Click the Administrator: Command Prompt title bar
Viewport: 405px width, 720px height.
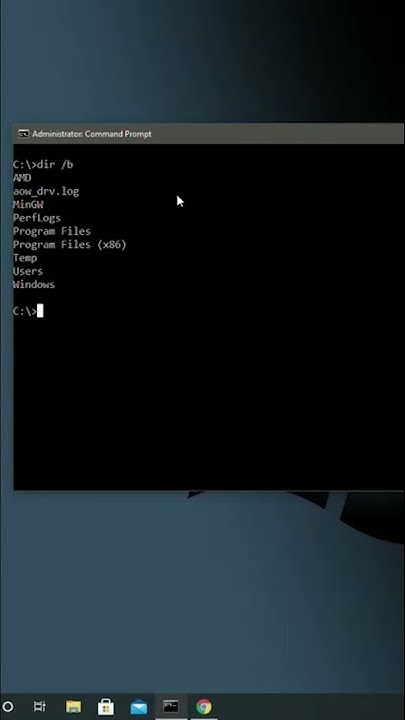(209, 134)
